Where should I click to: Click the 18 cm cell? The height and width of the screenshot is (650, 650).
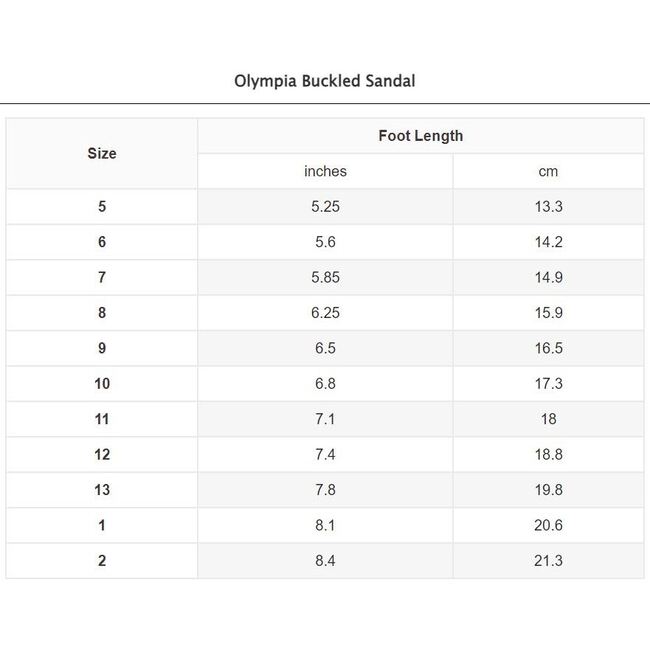[x=548, y=419]
